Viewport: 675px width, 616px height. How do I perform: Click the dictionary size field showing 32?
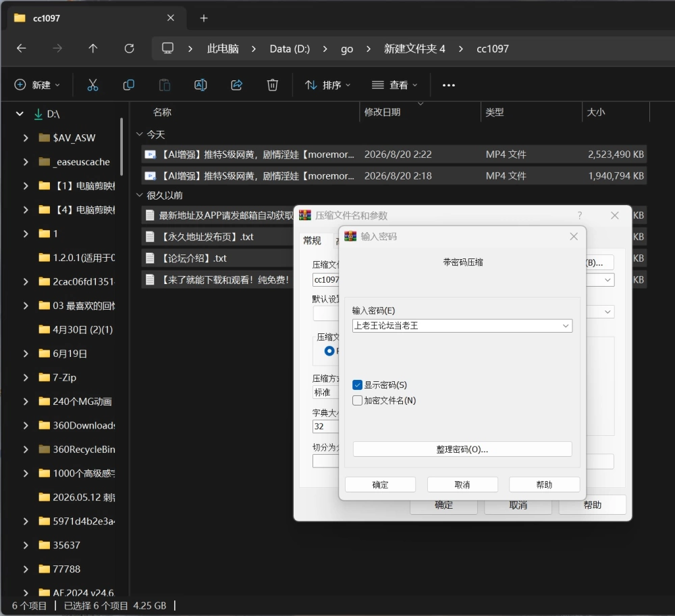(325, 426)
